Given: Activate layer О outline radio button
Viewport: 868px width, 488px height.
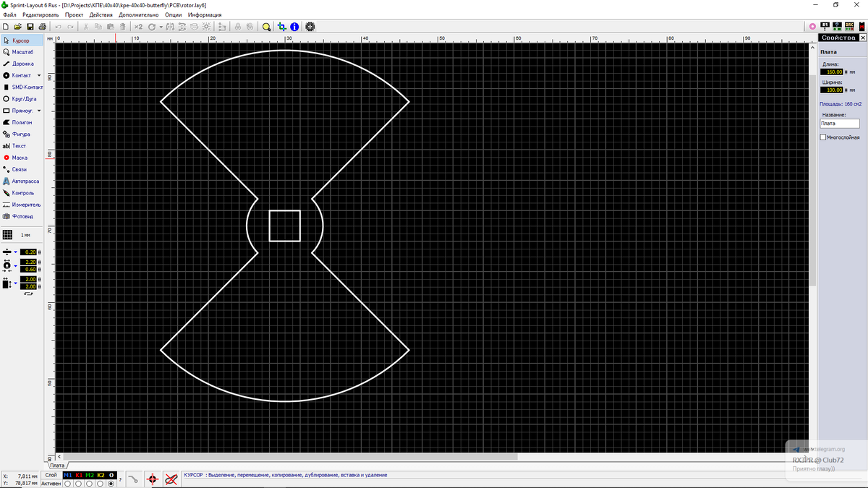Looking at the screenshot, I should point(111,484).
